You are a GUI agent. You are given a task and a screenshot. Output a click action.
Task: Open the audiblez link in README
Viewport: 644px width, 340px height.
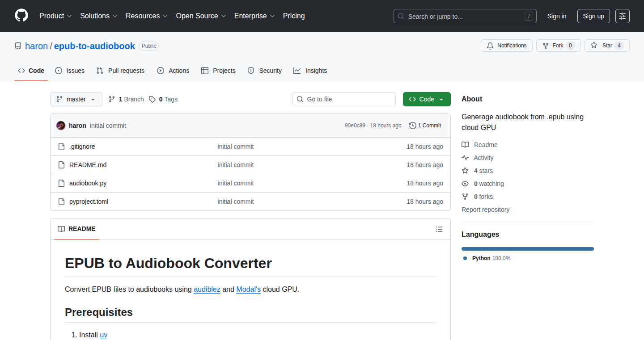pyautogui.click(x=207, y=289)
